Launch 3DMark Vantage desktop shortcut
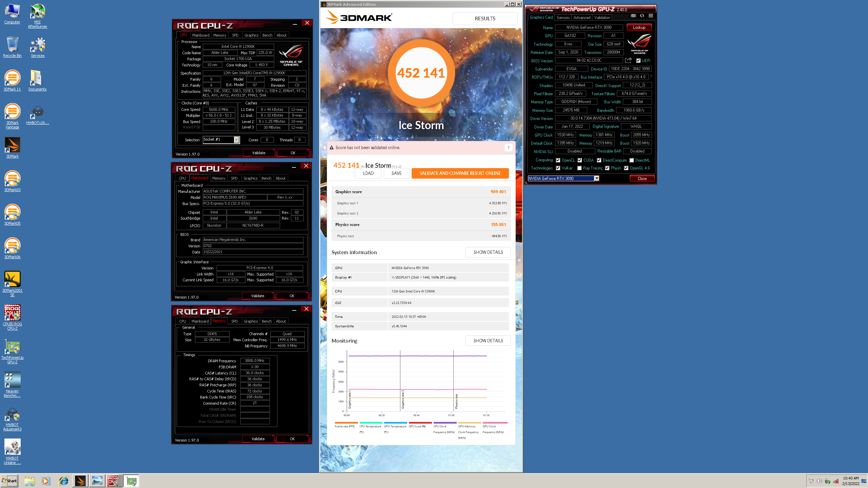Screen dimensions: 868x488 pos(12,116)
